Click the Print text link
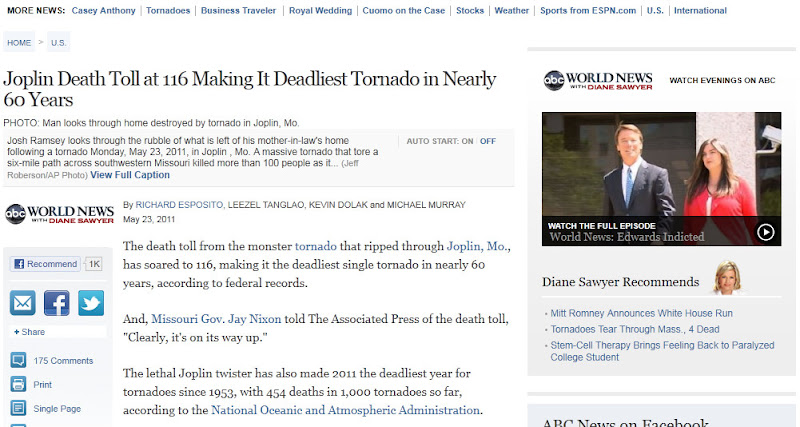800x427 pixels. coord(42,385)
